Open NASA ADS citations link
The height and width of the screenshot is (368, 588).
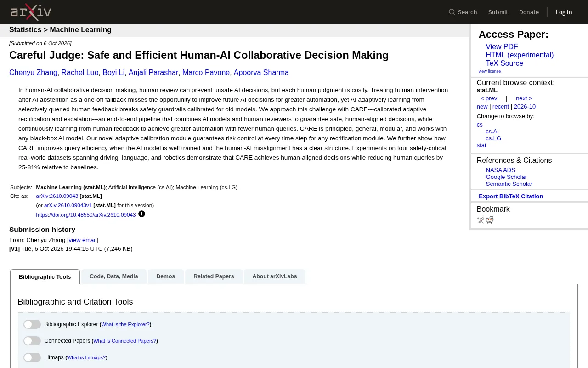pos(500,170)
